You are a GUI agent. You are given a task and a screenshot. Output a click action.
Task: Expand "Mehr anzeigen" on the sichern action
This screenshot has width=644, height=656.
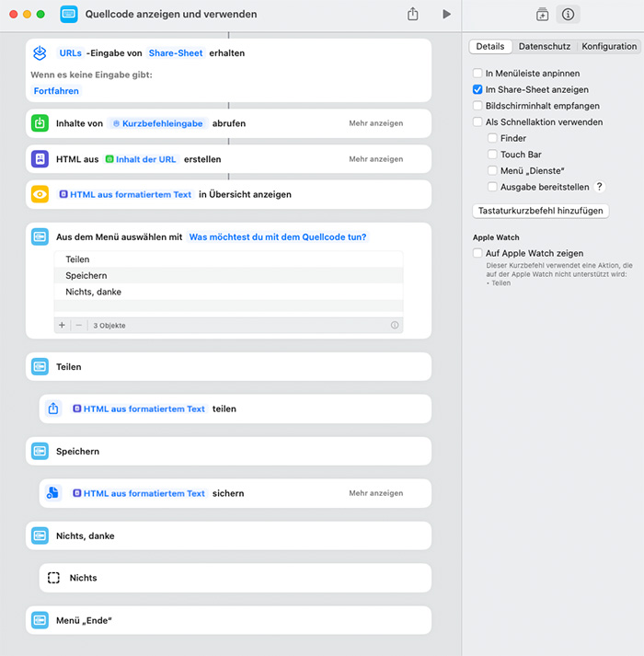coord(375,493)
